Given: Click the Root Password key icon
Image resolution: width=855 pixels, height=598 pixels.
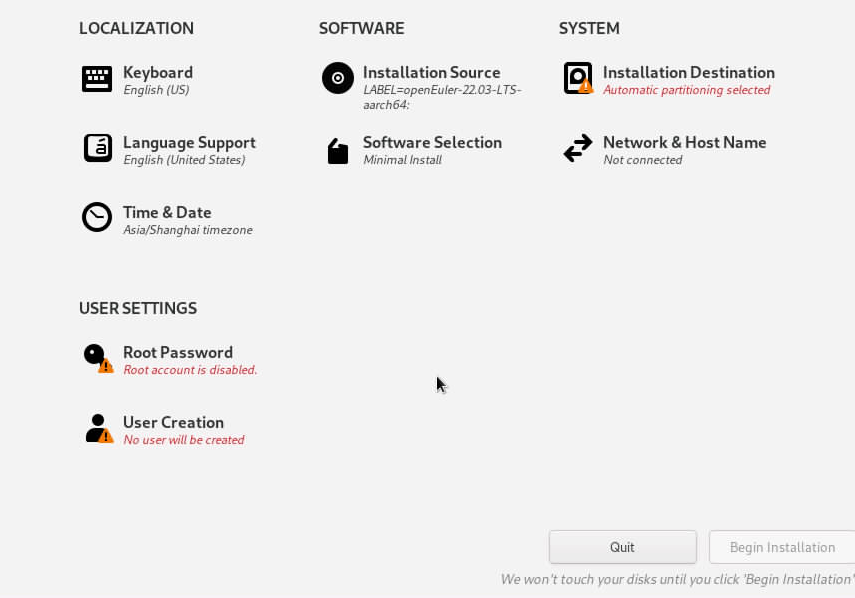Looking at the screenshot, I should (x=98, y=358).
